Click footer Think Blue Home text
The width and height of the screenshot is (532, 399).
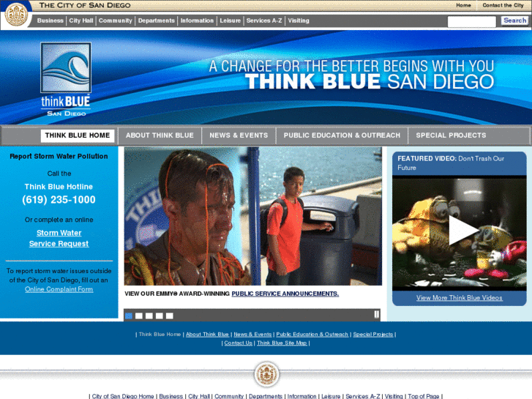tap(160, 335)
